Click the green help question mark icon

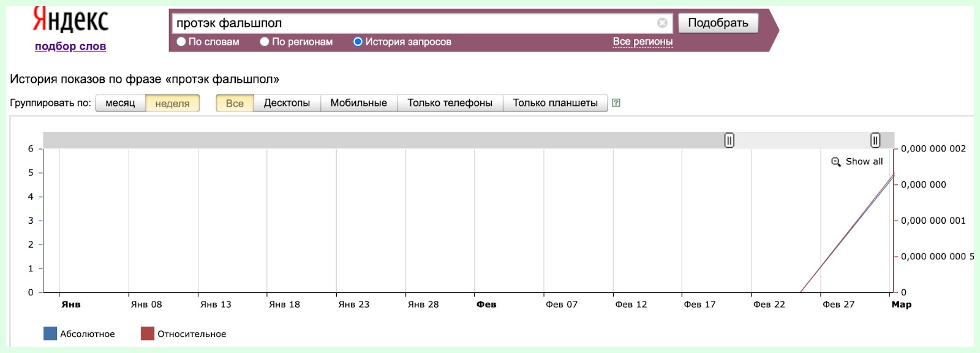click(616, 103)
